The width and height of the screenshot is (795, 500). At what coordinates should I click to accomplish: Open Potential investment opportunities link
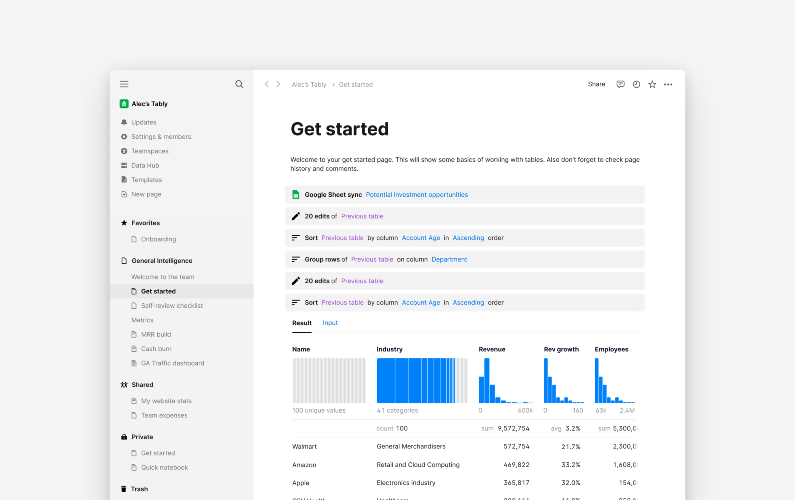click(416, 194)
